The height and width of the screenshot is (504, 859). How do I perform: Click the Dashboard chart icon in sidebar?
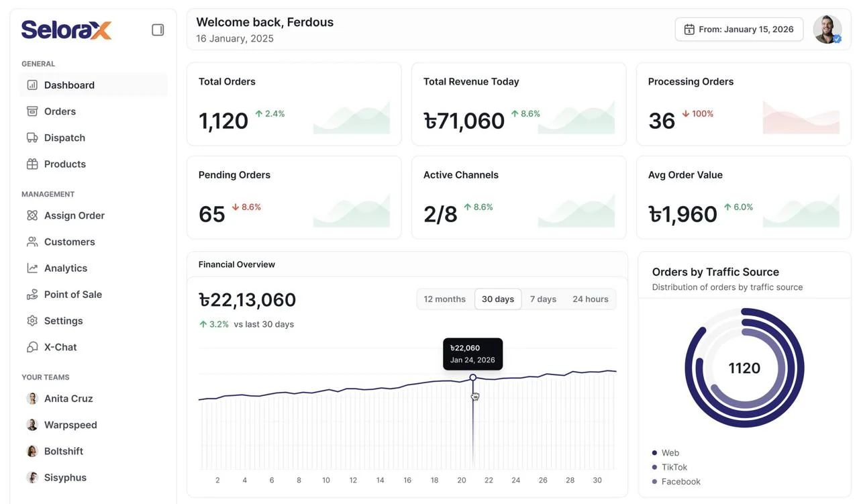pyautogui.click(x=32, y=85)
